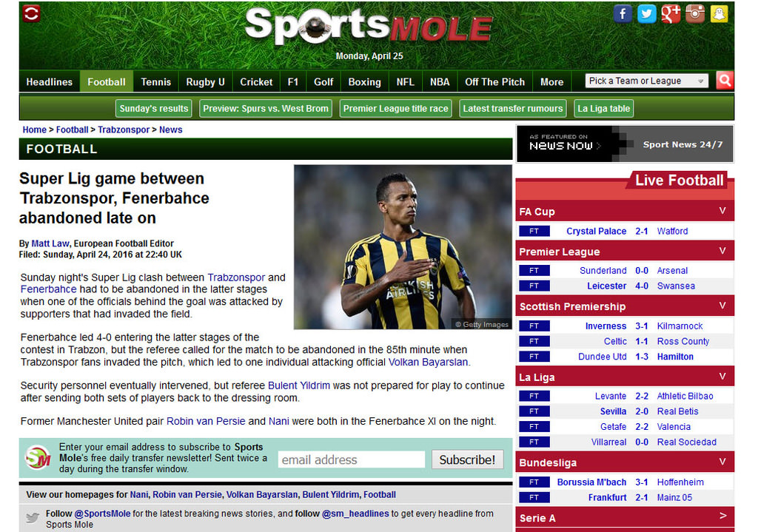Collapse the Premier League scores section
The image size is (758, 532).
[722, 251]
